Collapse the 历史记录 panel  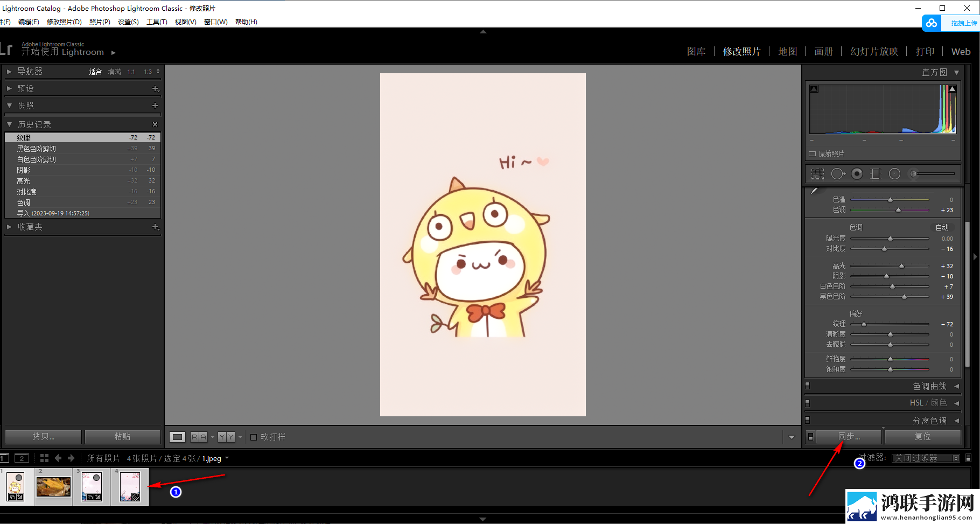pos(9,124)
